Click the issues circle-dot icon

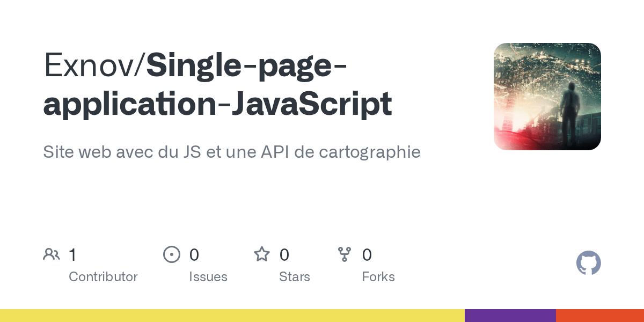pos(172,254)
